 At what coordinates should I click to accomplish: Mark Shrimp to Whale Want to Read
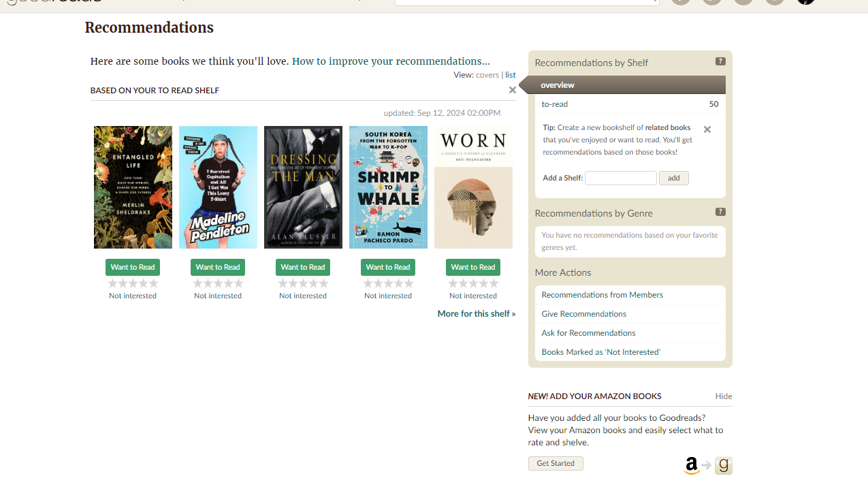[388, 267]
